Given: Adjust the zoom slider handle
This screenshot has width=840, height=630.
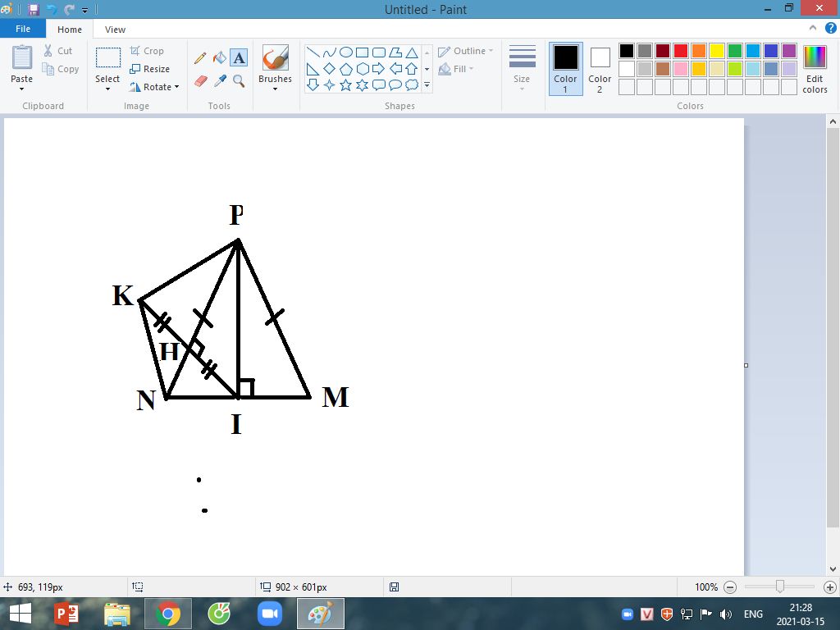Looking at the screenshot, I should pyautogui.click(x=780, y=587).
